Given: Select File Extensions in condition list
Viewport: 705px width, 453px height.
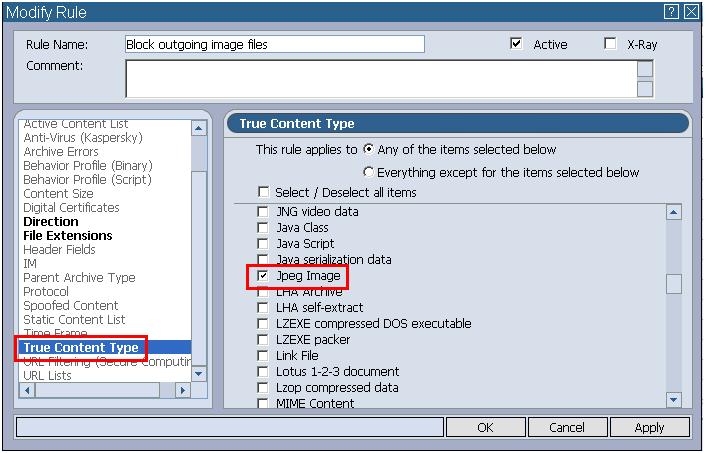Looking at the screenshot, I should tap(68, 235).
